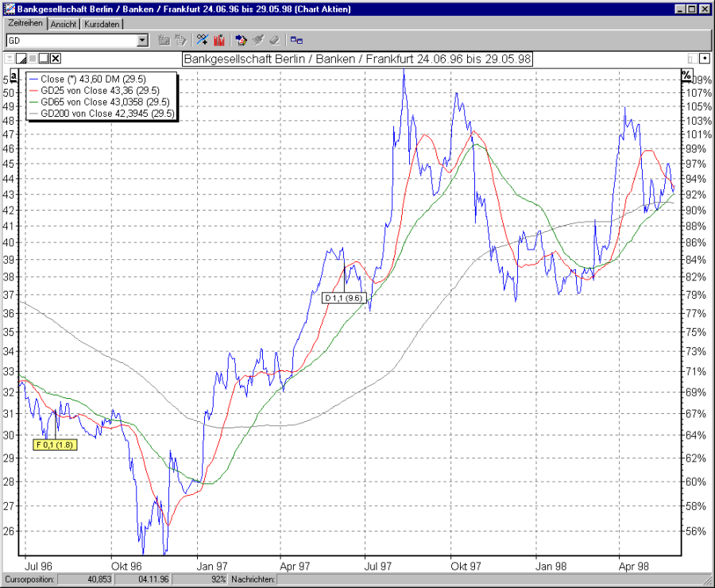Screen dimensions: 715x588
Task: Click the window-split layout icon
Action: pyautogui.click(x=296, y=39)
